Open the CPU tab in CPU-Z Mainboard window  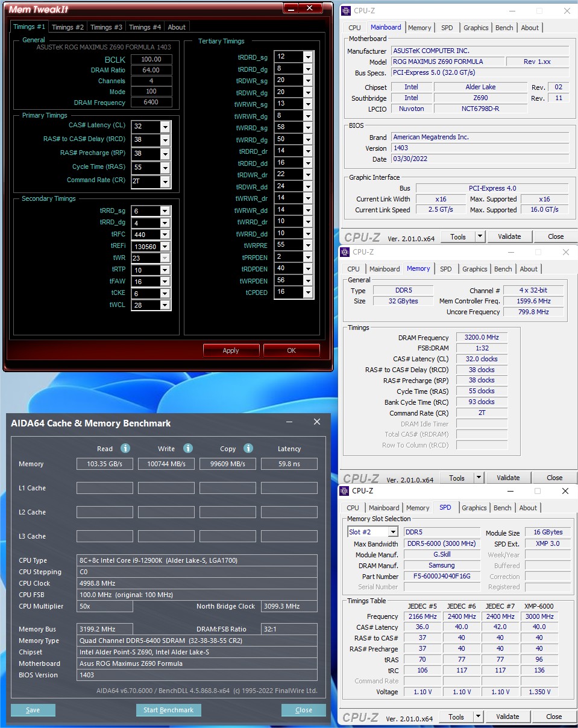(x=354, y=28)
